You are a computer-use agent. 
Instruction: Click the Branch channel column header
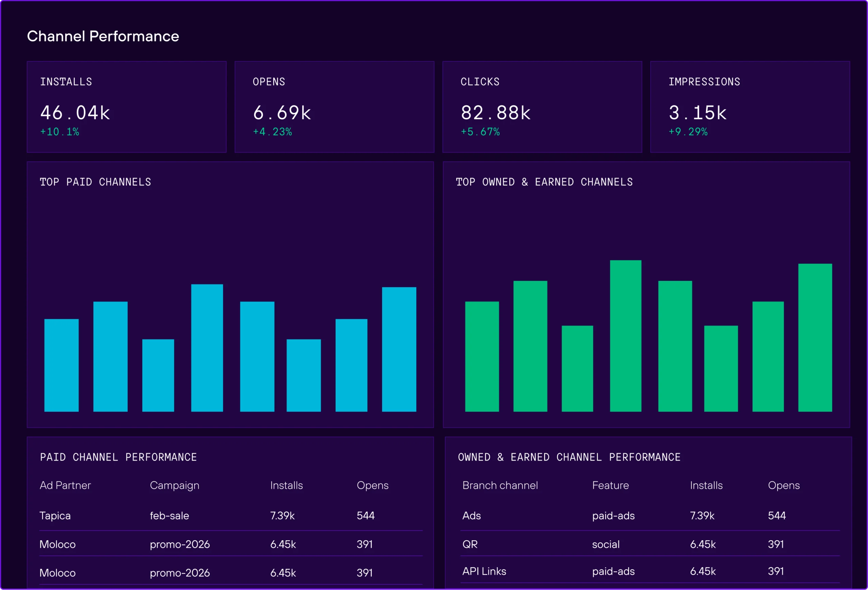[x=500, y=485]
